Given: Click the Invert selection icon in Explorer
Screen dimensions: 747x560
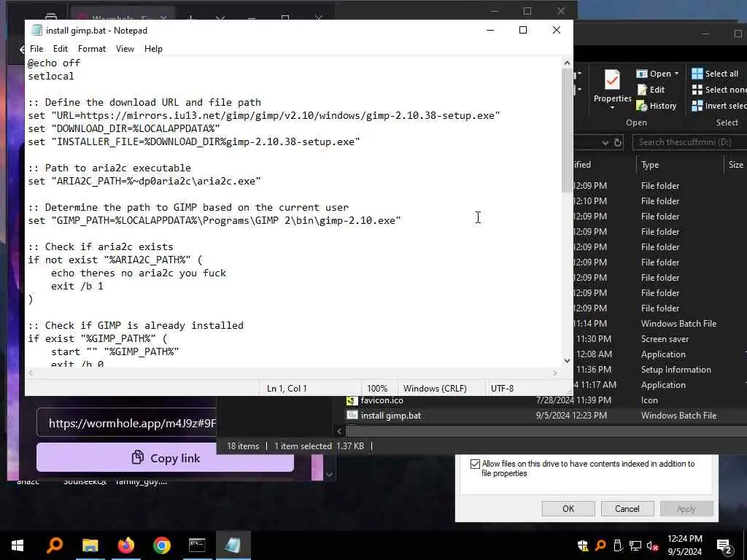Looking at the screenshot, I should tap(697, 106).
